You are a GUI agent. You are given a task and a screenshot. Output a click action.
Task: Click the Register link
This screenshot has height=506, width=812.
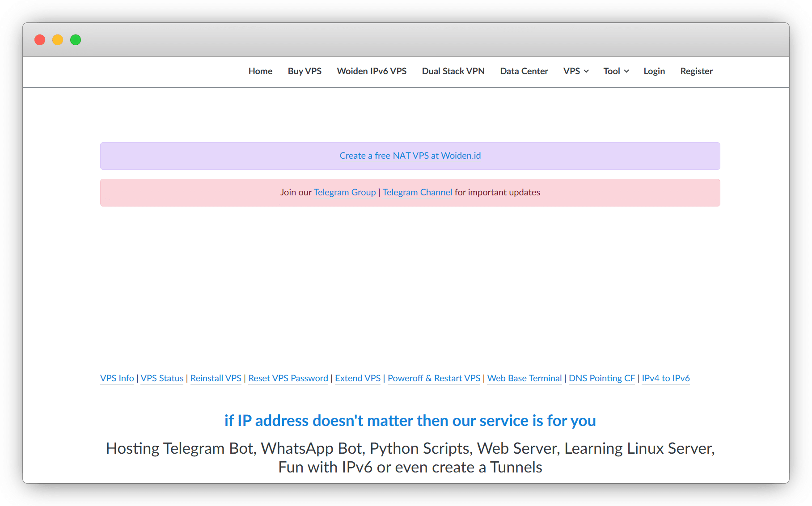click(696, 71)
